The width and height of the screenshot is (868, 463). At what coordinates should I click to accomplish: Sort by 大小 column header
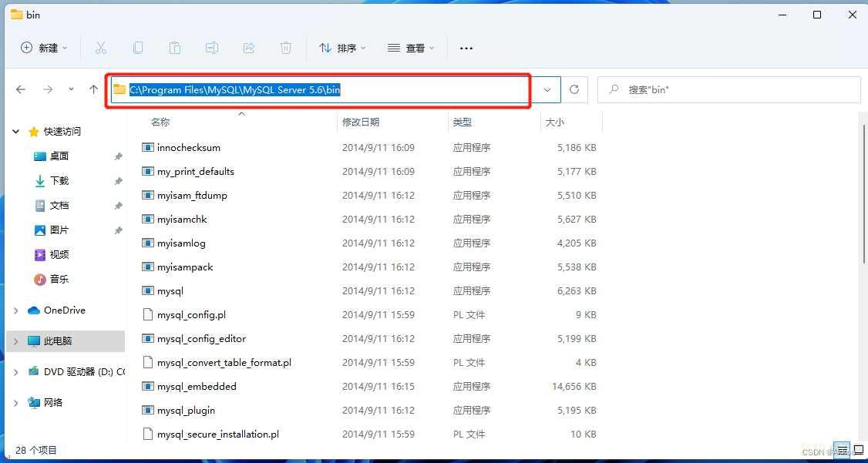[x=555, y=122]
